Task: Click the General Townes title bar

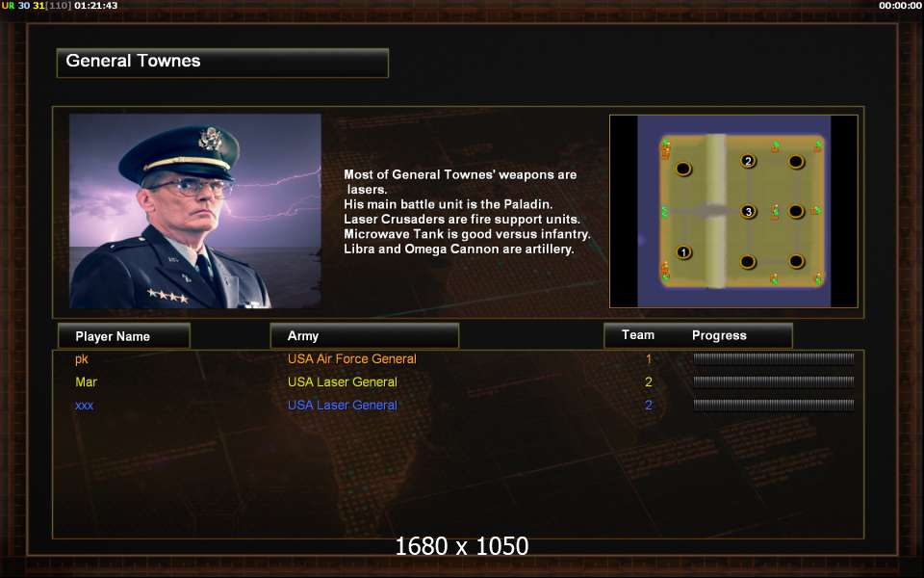Action: pyautogui.click(x=222, y=63)
